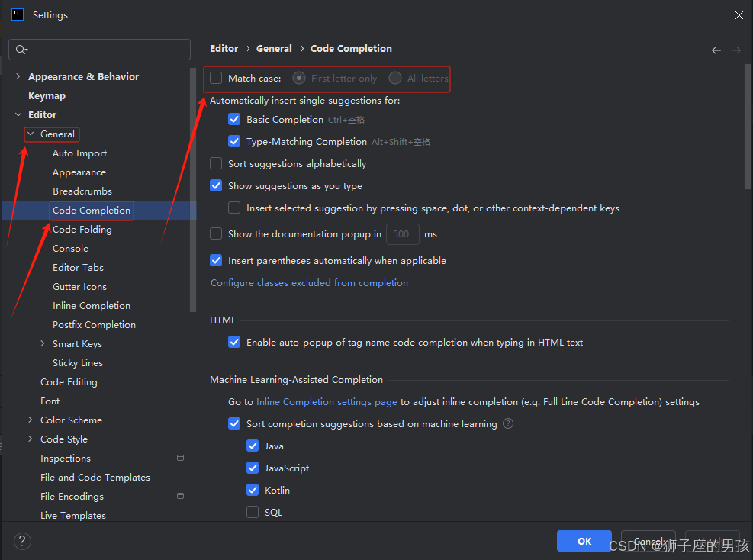Expand Appearance & Behavior tree node
The height and width of the screenshot is (560, 753).
pyautogui.click(x=18, y=76)
